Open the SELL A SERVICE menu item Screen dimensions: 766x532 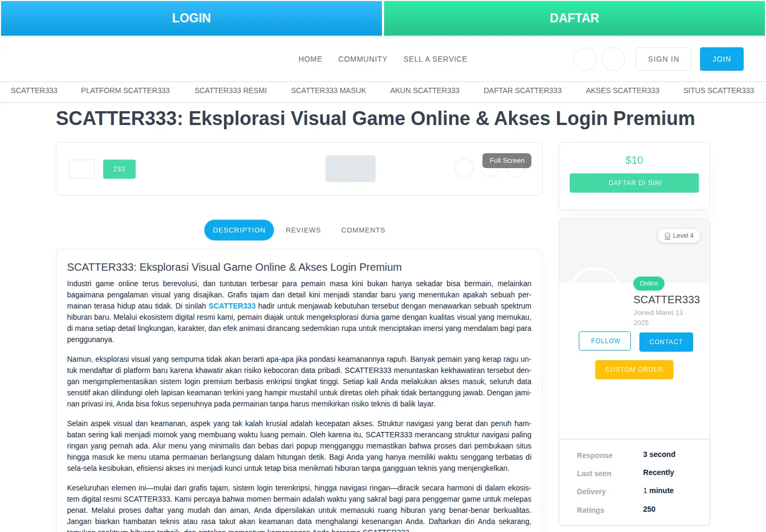(x=435, y=59)
